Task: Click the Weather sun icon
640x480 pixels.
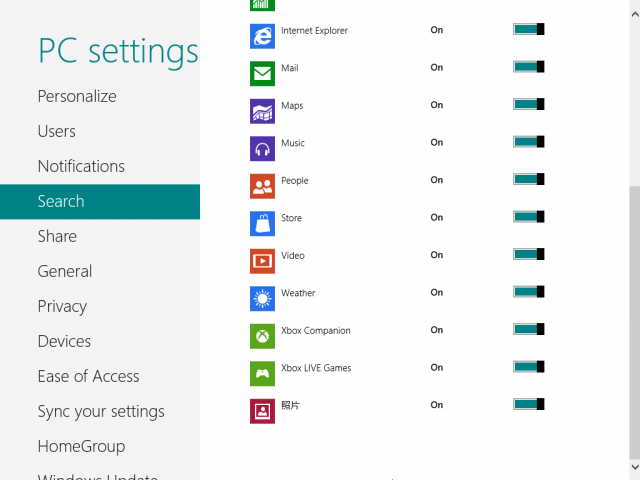Action: 262,299
